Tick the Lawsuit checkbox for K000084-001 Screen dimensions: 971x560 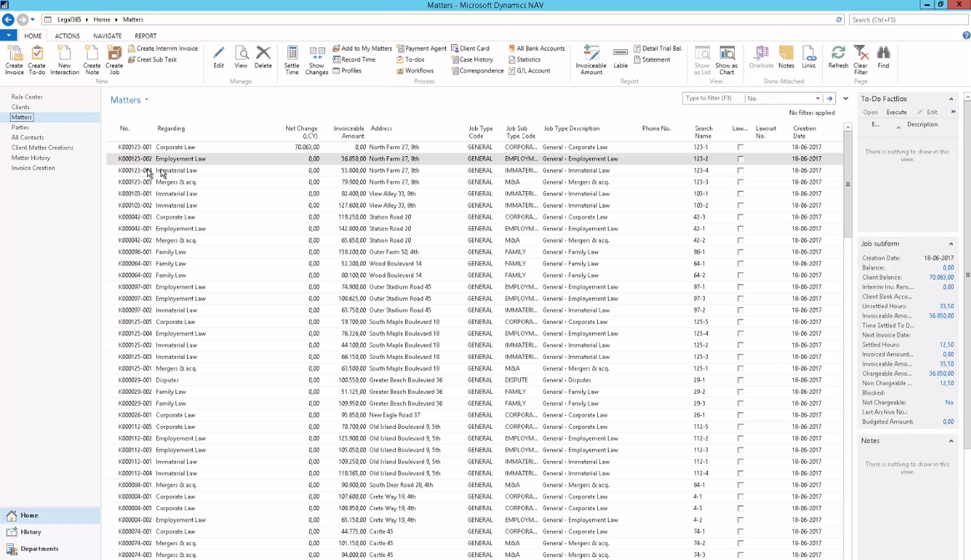pos(741,485)
